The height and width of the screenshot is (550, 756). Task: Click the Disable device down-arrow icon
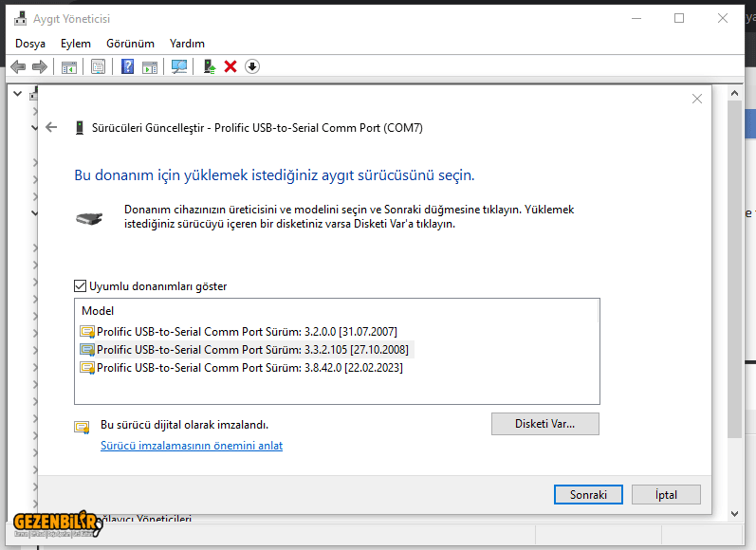pyautogui.click(x=252, y=66)
